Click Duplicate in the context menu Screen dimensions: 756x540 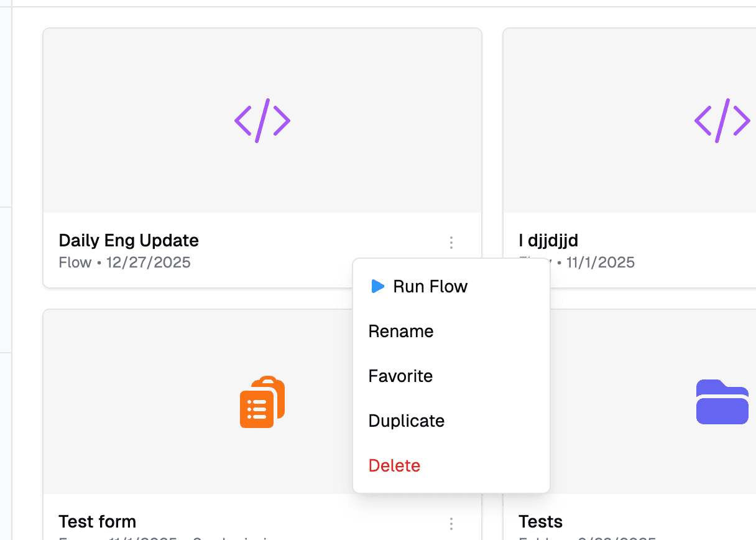point(406,421)
